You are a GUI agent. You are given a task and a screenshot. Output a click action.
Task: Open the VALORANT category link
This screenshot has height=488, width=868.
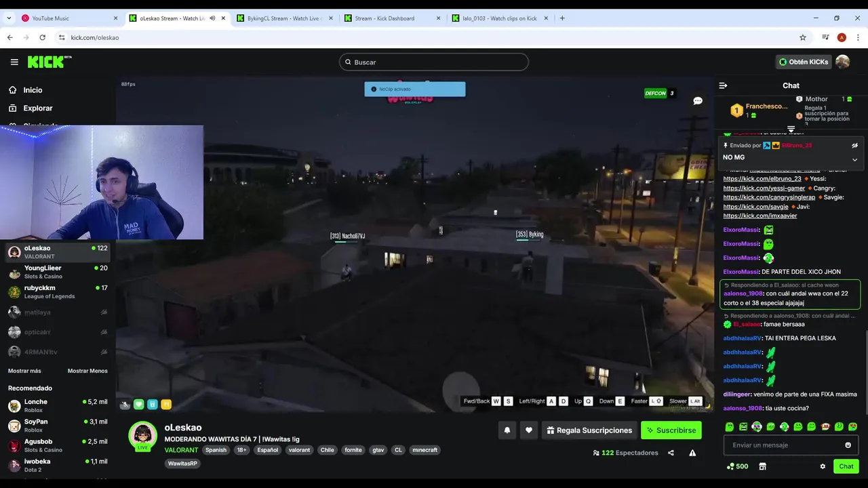[x=181, y=450]
